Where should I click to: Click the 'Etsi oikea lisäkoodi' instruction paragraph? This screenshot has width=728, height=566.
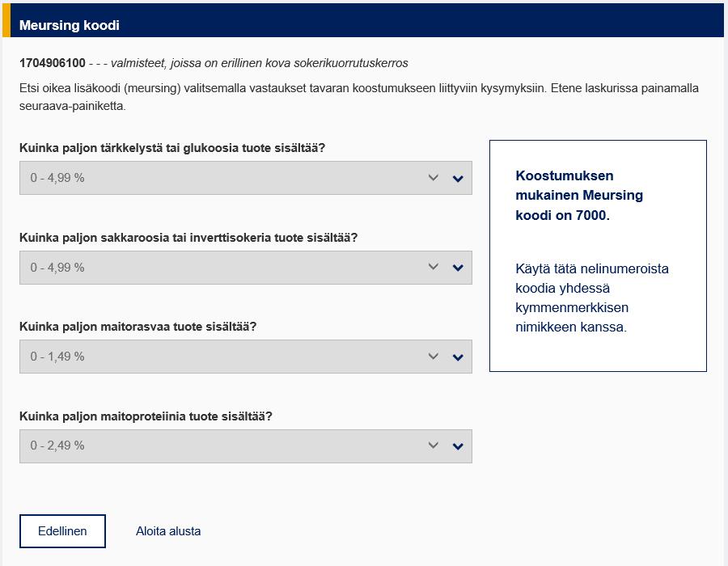(x=359, y=97)
